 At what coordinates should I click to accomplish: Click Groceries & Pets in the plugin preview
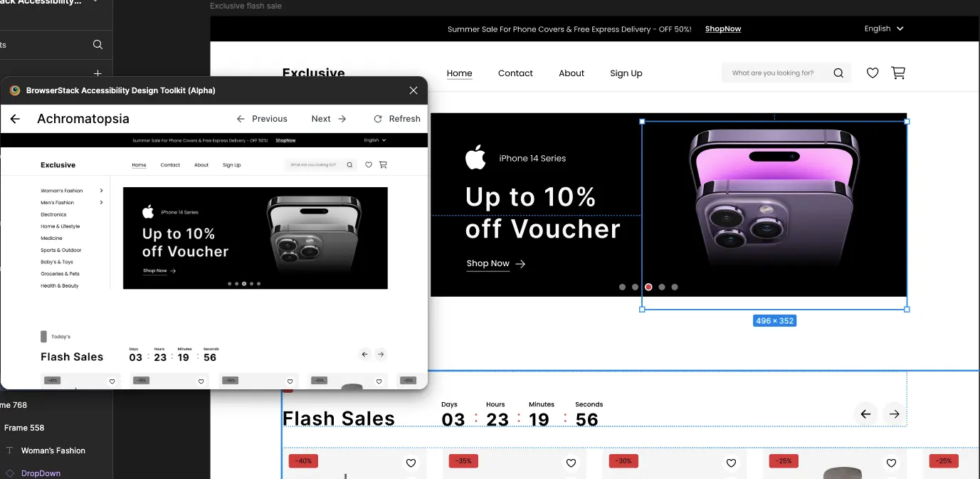click(x=60, y=274)
